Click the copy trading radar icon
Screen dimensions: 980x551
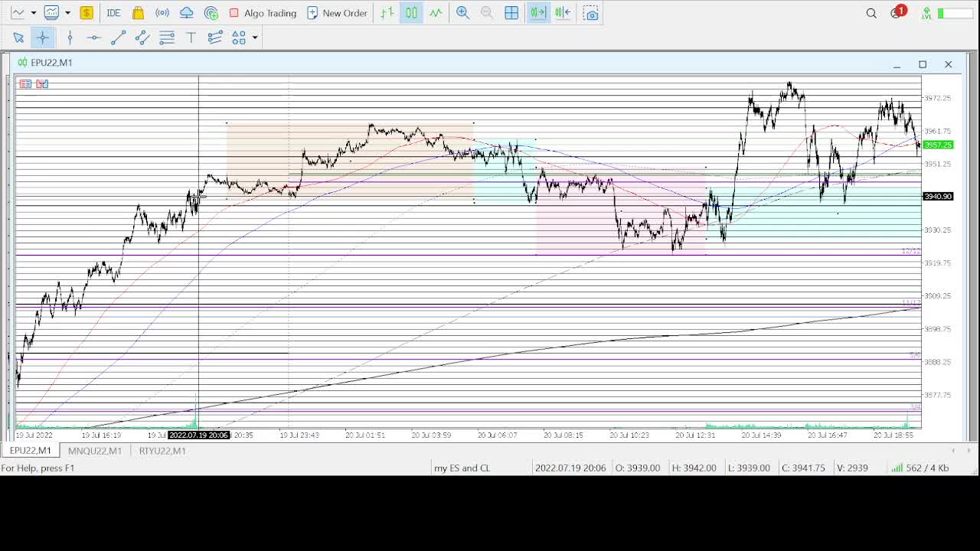click(x=211, y=13)
